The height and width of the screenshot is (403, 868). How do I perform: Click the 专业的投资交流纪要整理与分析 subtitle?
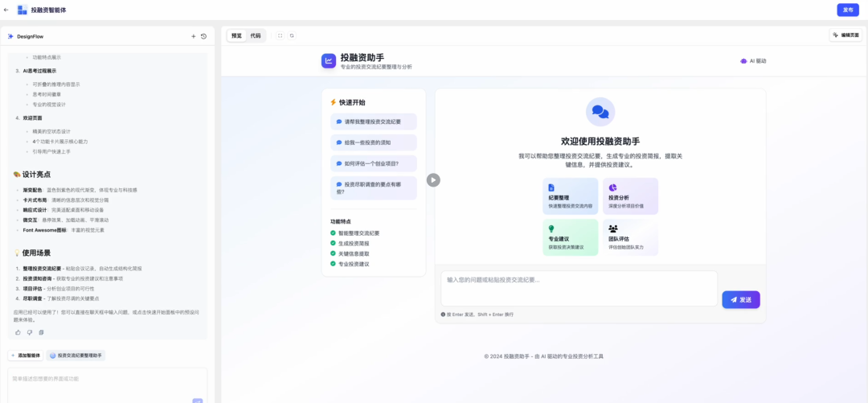pos(376,67)
